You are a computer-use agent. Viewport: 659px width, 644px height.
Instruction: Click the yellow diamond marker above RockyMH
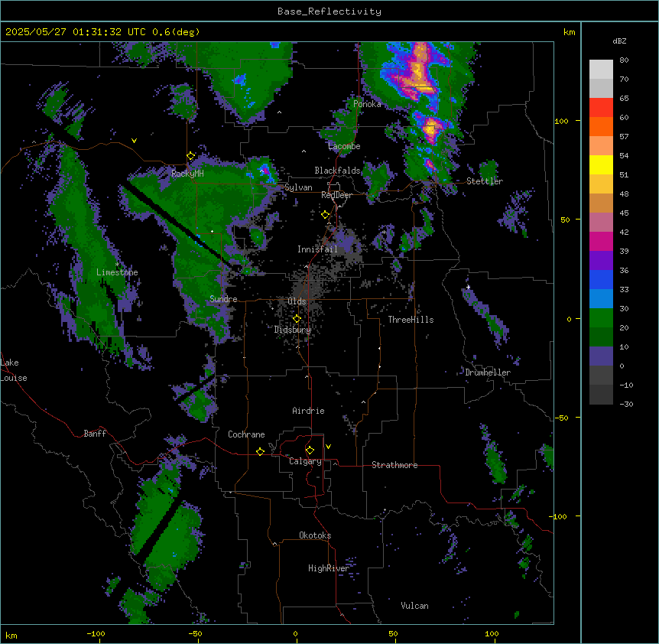point(190,156)
